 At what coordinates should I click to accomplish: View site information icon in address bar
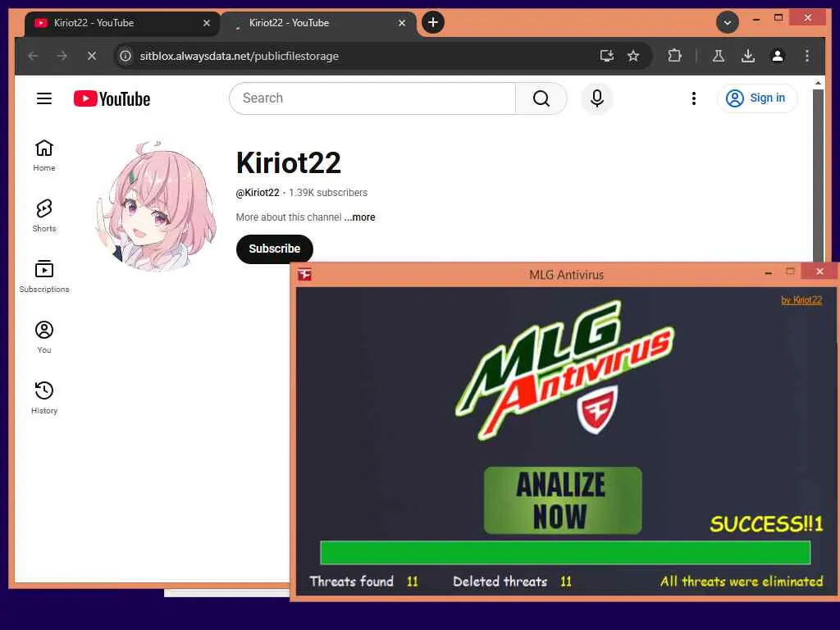[126, 56]
